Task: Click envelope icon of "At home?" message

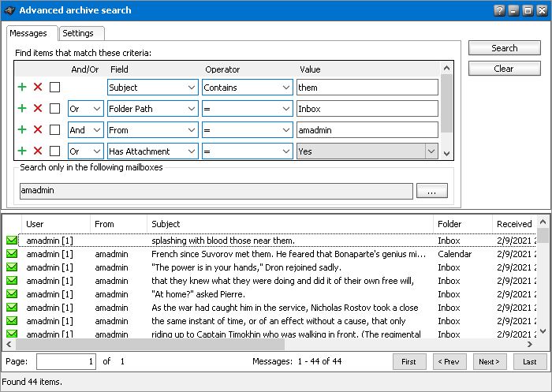Action: coord(12,294)
